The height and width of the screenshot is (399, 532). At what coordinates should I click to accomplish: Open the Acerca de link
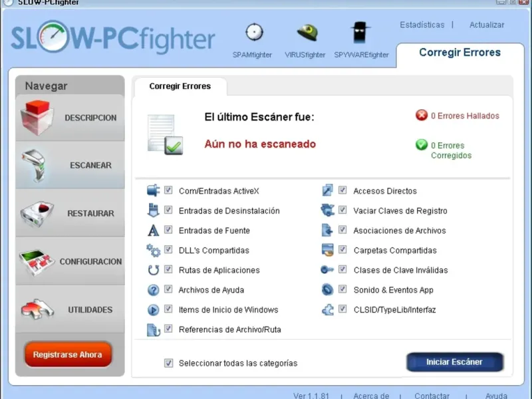[x=371, y=396]
